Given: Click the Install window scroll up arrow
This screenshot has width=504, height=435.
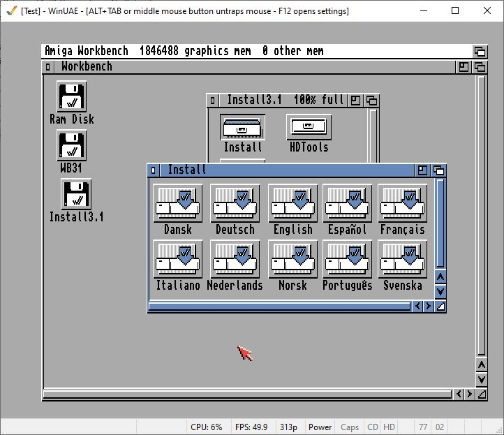Looking at the screenshot, I should (x=440, y=277).
